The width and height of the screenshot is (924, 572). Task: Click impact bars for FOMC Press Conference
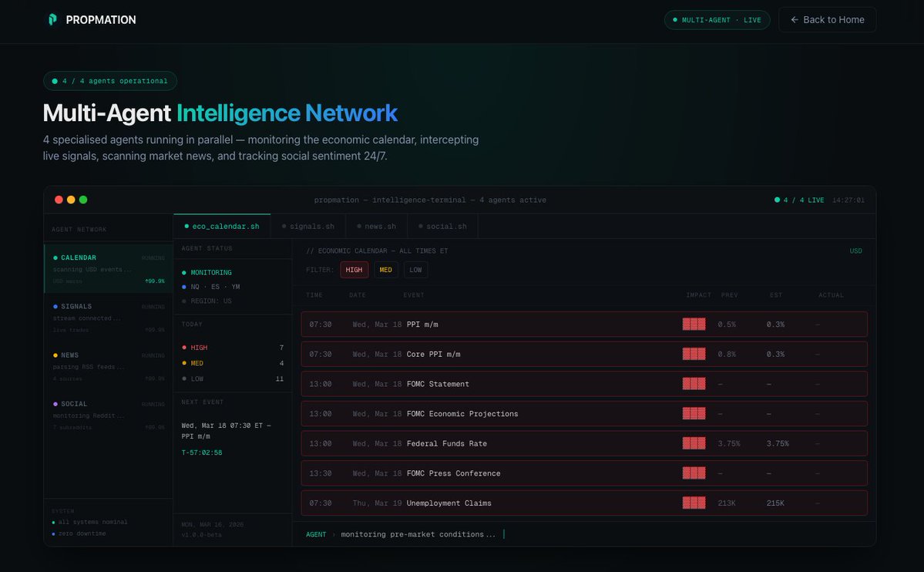(x=694, y=473)
